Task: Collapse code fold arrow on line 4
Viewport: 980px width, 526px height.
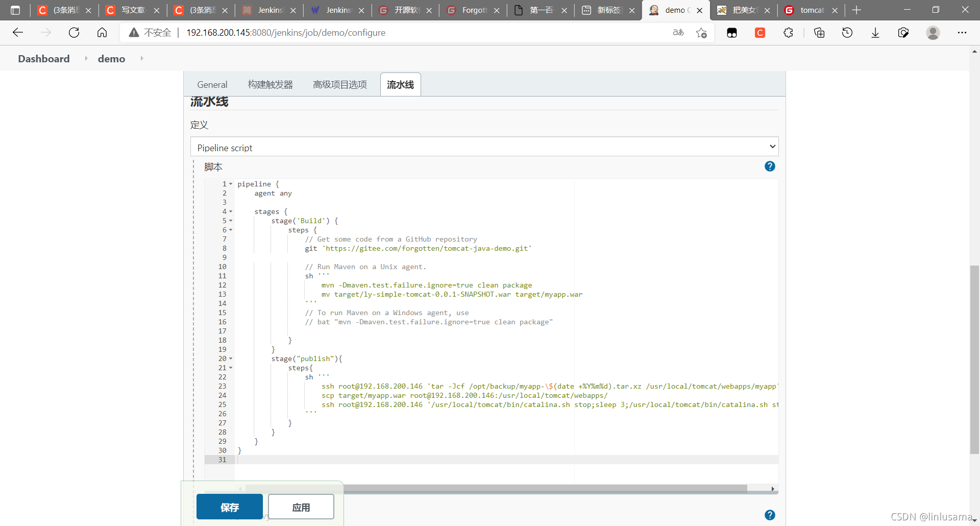Action: click(x=231, y=211)
